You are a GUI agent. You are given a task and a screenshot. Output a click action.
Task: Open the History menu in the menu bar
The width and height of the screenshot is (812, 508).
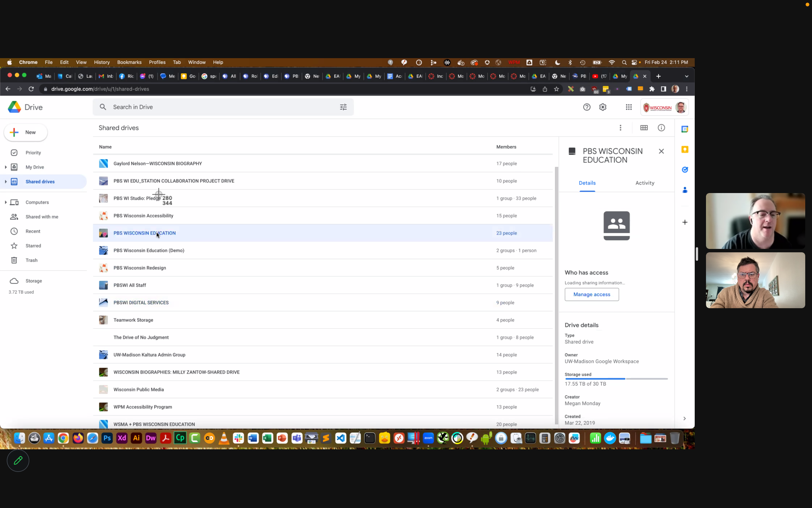click(x=102, y=62)
